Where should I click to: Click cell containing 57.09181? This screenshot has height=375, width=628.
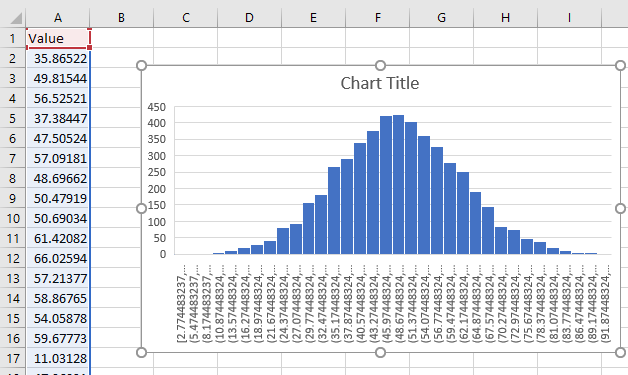58,158
